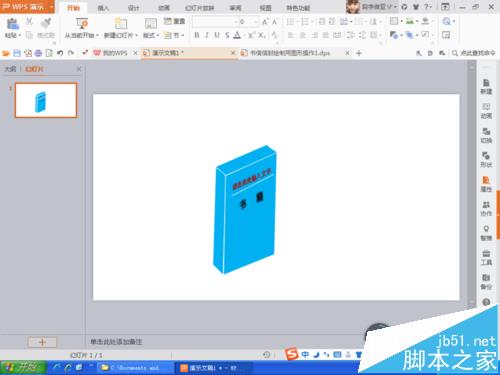500x375 pixels.
Task: Click the arrange shapes icon
Action: point(410,35)
